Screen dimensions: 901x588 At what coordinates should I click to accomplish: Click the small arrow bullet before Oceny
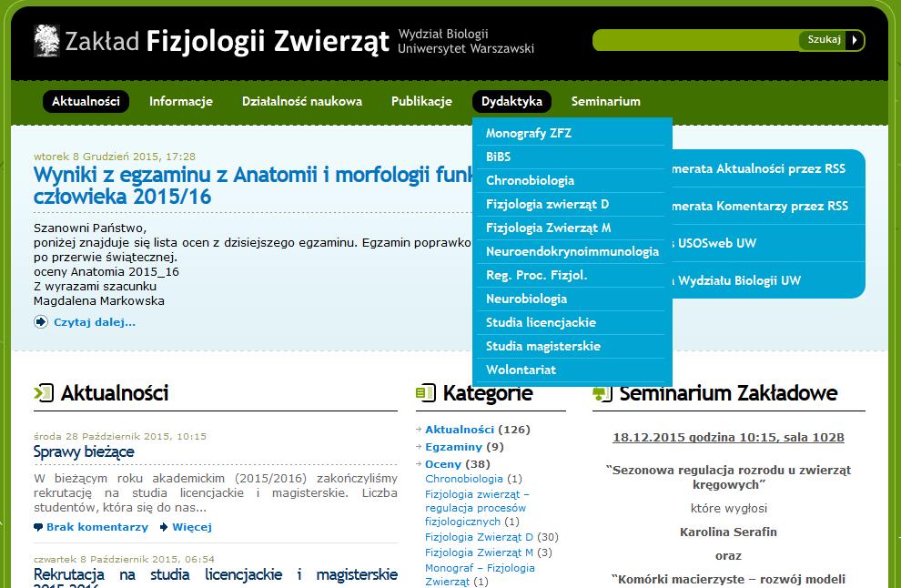419,464
